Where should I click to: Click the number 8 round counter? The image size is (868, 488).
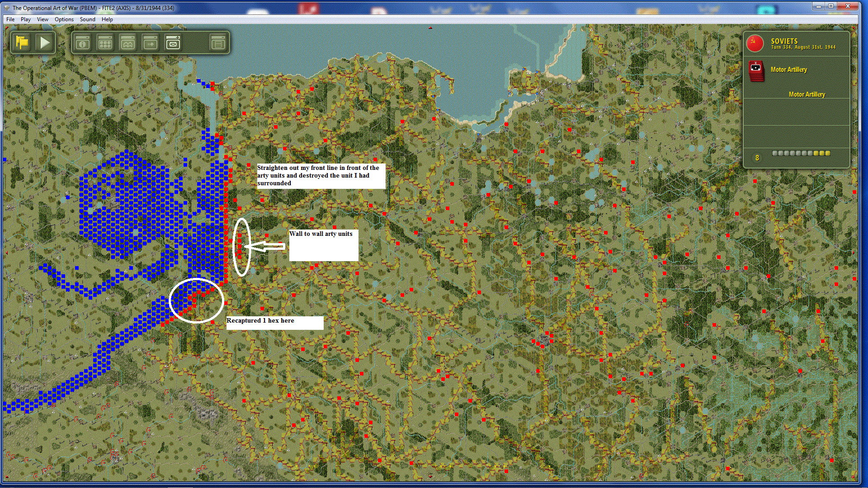tap(757, 158)
